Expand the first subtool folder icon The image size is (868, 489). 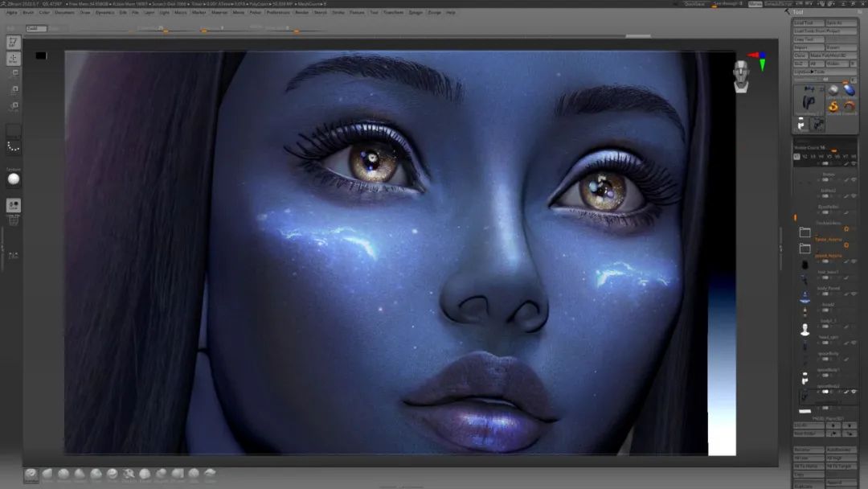[805, 232]
